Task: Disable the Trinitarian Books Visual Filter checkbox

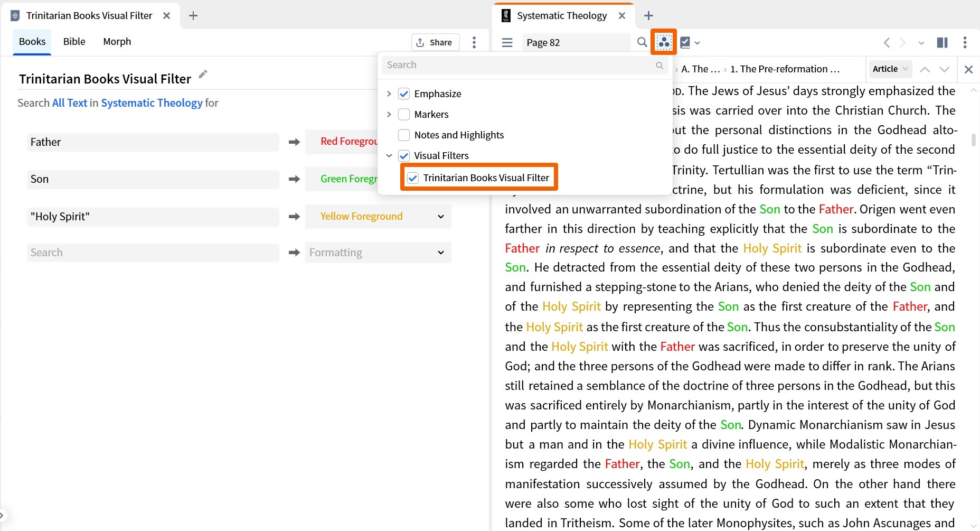Action: pyautogui.click(x=412, y=178)
